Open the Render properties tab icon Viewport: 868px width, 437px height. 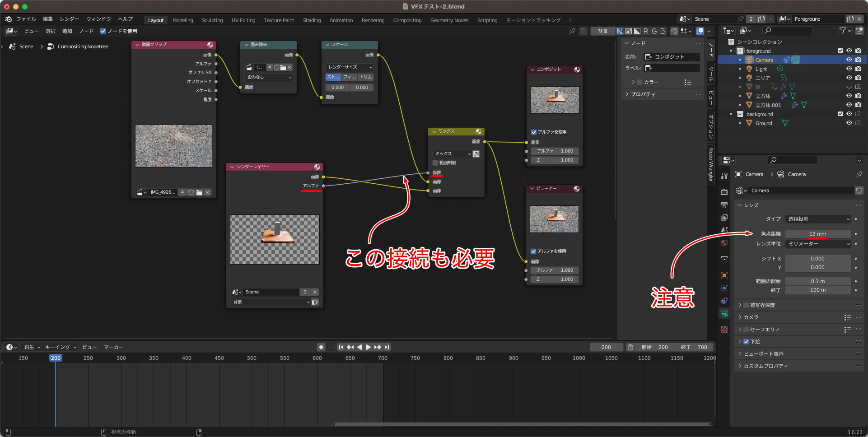tap(724, 192)
